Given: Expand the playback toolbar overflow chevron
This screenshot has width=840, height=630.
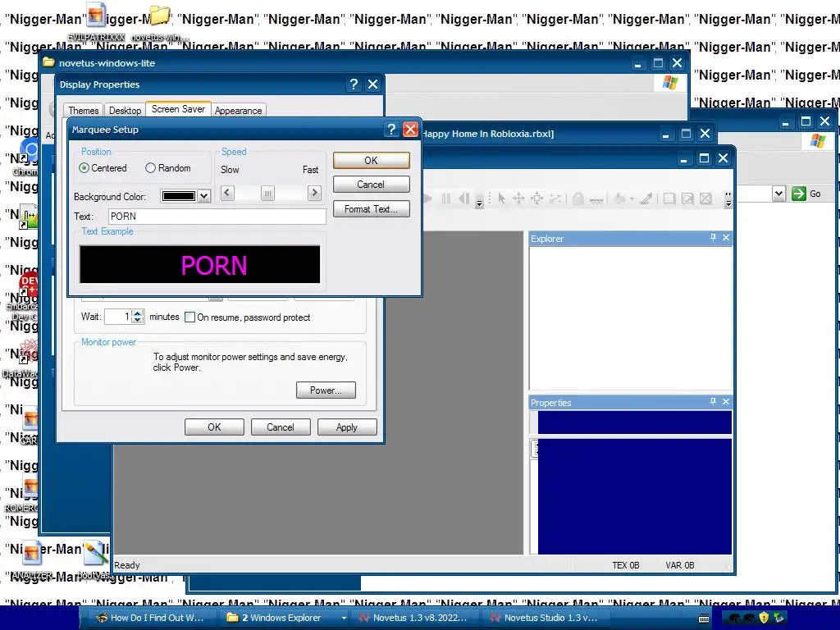Looking at the screenshot, I should click(479, 203).
